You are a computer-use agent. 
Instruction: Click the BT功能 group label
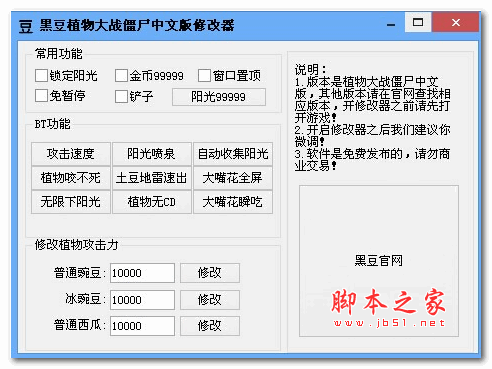pyautogui.click(x=53, y=124)
